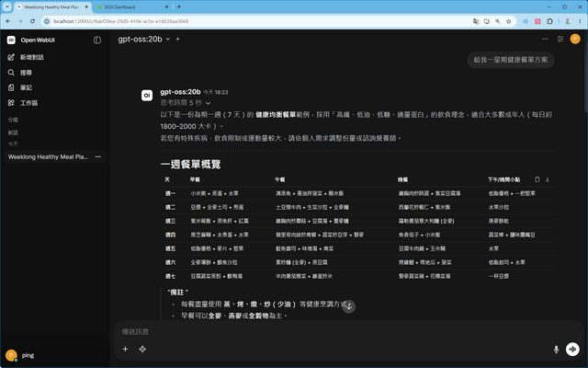Open the translate page icon

click(x=476, y=21)
